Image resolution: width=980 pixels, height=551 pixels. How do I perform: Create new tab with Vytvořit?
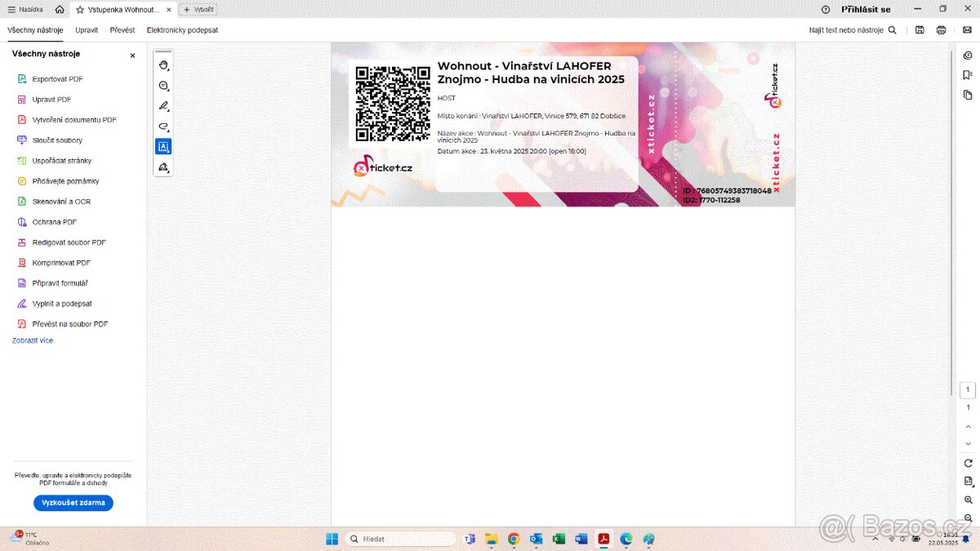(198, 10)
